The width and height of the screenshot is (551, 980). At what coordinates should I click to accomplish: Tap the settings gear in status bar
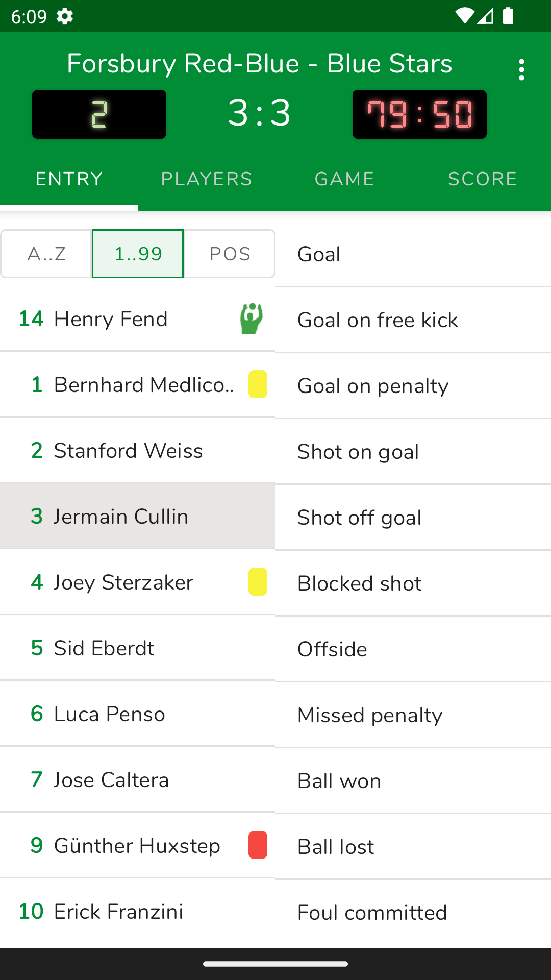point(65,16)
